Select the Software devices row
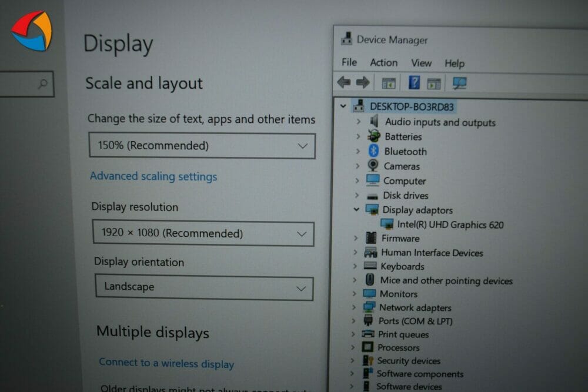The width and height of the screenshot is (588, 392). 409,386
